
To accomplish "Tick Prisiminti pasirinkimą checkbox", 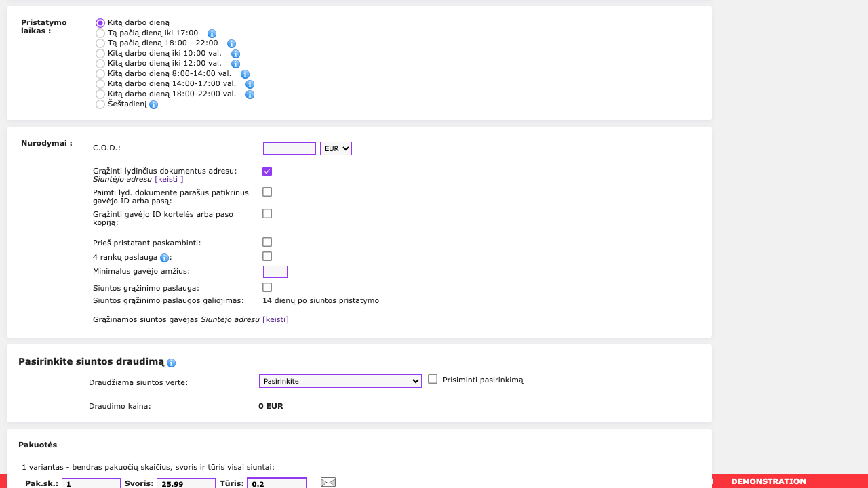I will [x=433, y=379].
